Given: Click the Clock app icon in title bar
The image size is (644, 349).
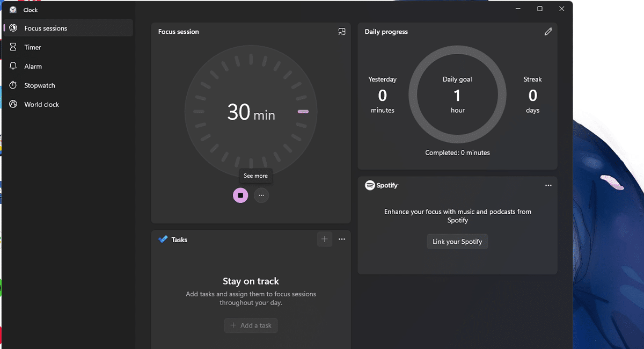Looking at the screenshot, I should pyautogui.click(x=13, y=10).
